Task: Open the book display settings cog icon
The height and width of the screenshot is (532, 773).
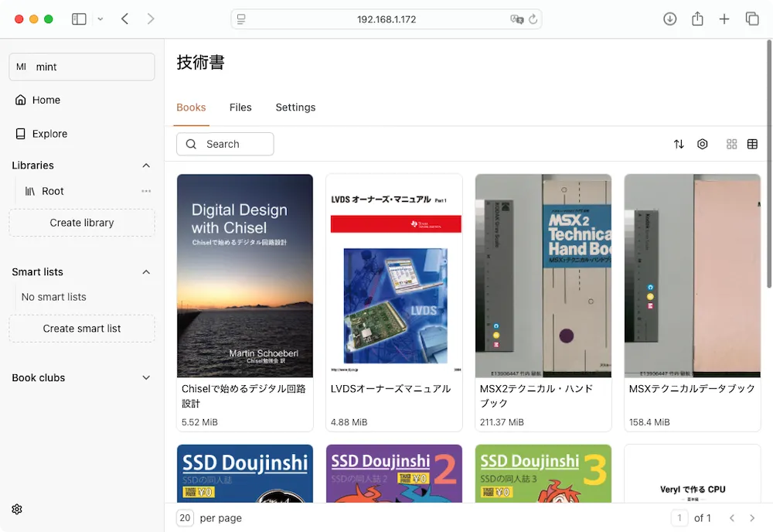Action: [703, 144]
